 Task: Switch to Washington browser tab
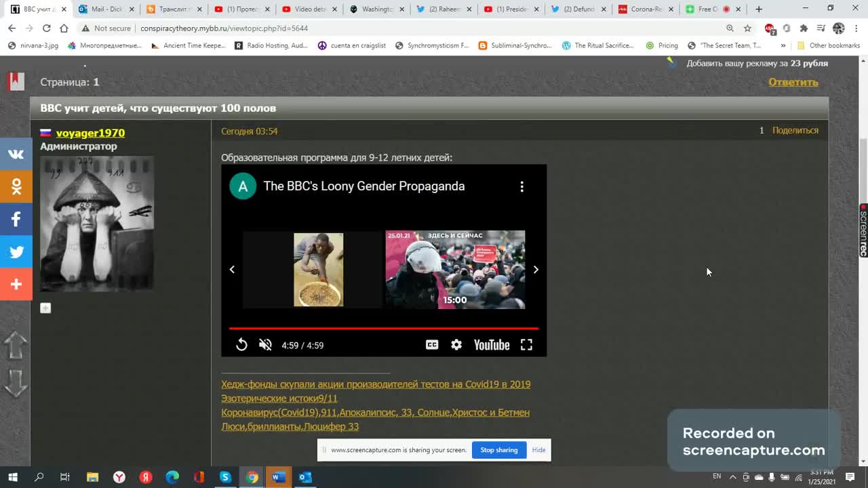376,9
